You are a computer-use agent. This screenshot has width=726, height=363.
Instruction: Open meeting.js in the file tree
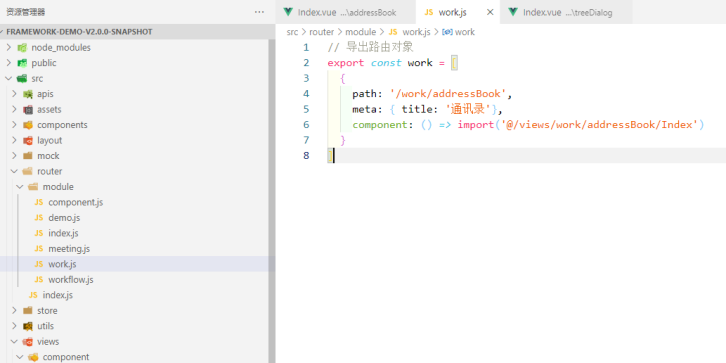point(69,249)
